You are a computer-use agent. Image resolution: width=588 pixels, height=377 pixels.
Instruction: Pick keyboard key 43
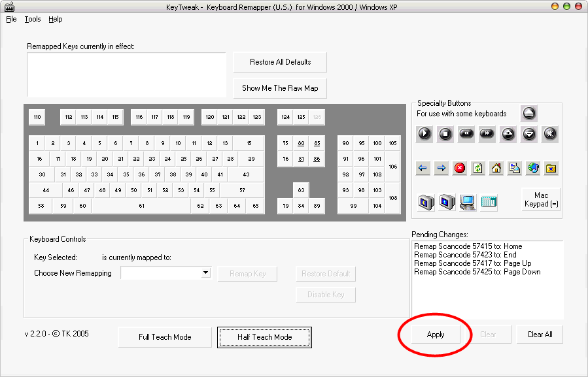coord(246,174)
